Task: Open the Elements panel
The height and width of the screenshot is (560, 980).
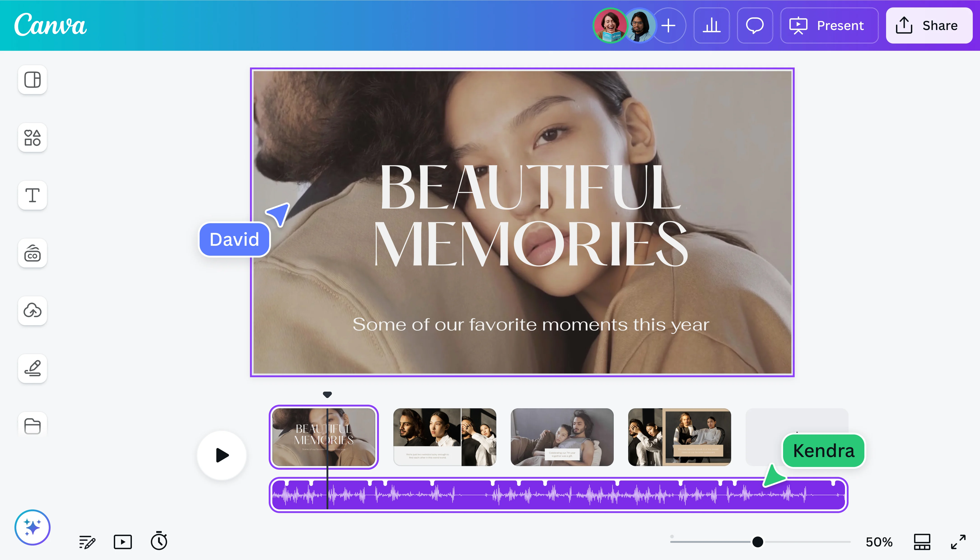Action: (x=32, y=137)
